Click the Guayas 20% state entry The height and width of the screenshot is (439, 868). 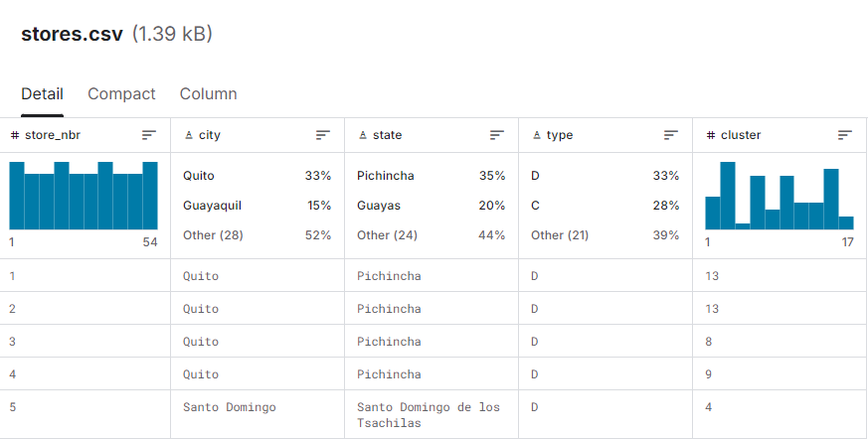[431, 206]
